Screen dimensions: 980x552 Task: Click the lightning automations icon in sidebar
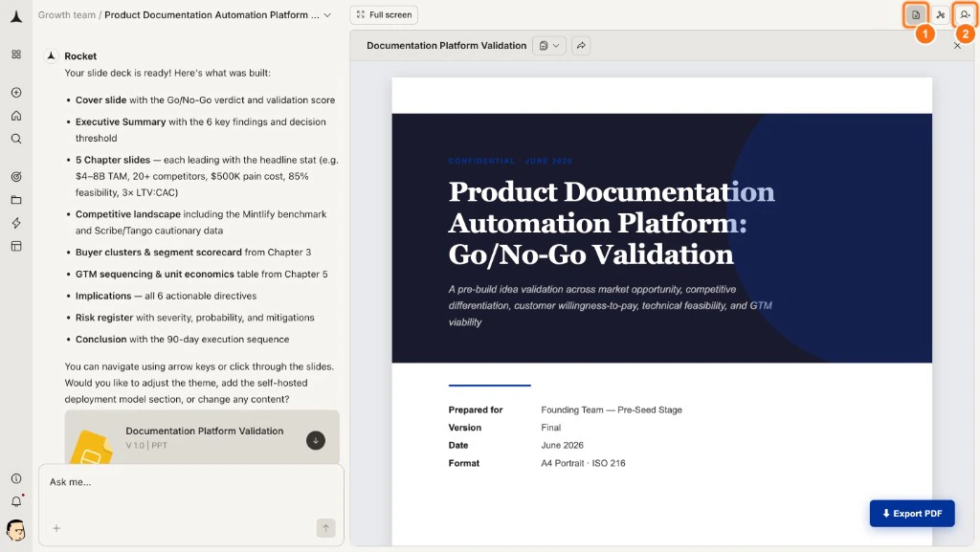point(15,223)
